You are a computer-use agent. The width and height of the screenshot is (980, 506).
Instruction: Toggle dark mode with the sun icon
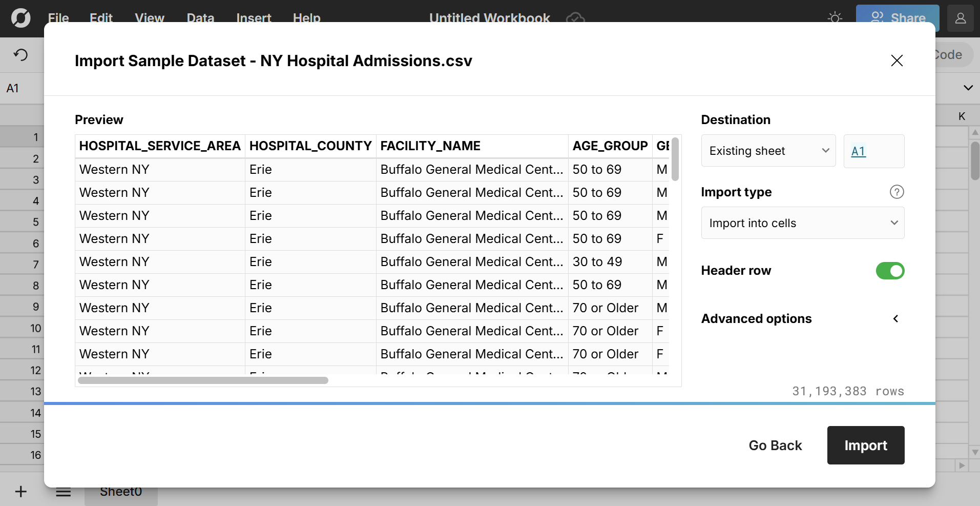tap(834, 18)
